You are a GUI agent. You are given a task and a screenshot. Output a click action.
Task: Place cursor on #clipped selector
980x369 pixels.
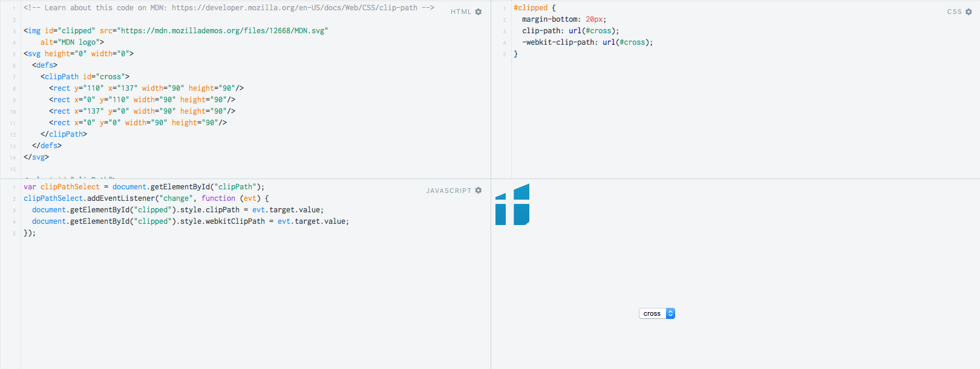click(x=531, y=8)
